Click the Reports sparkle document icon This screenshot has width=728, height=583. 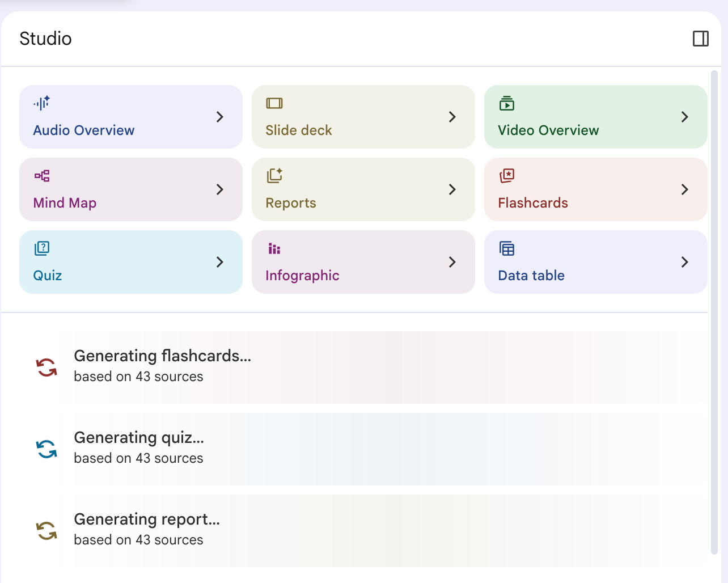click(274, 175)
